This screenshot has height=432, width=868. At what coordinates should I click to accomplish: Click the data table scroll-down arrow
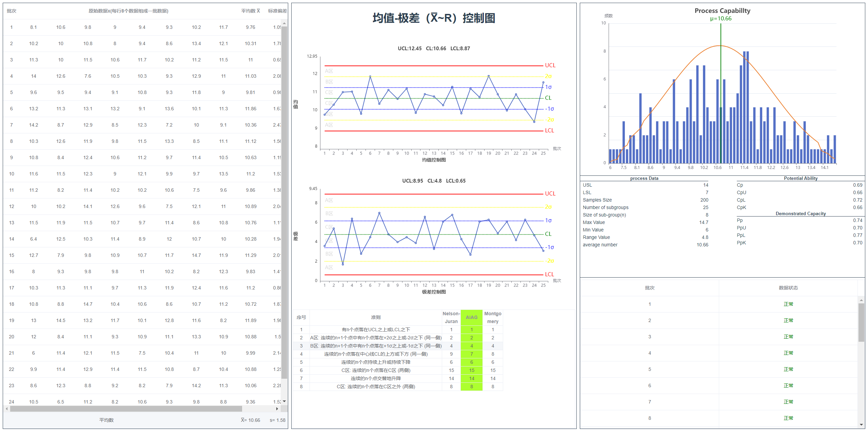(x=284, y=401)
